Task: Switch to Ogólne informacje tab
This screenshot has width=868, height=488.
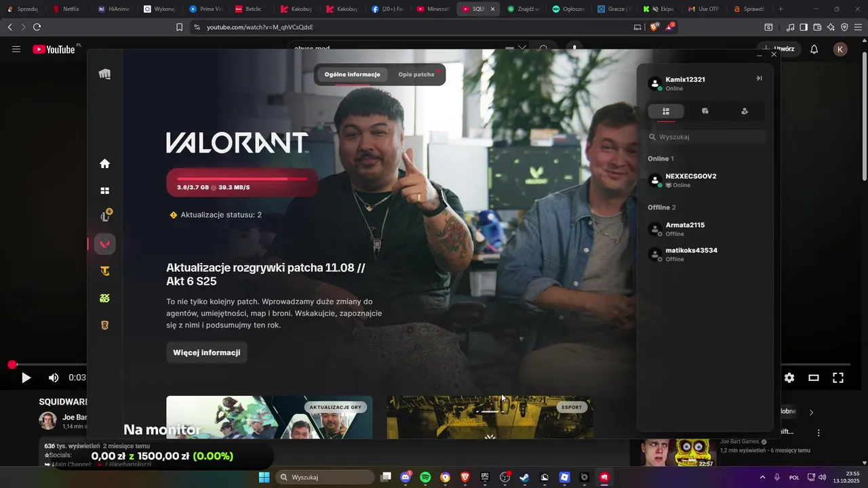Action: click(352, 75)
